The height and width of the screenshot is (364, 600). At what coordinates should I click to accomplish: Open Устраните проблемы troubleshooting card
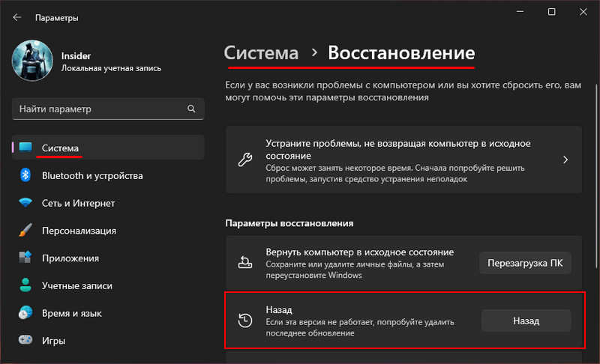click(x=403, y=160)
